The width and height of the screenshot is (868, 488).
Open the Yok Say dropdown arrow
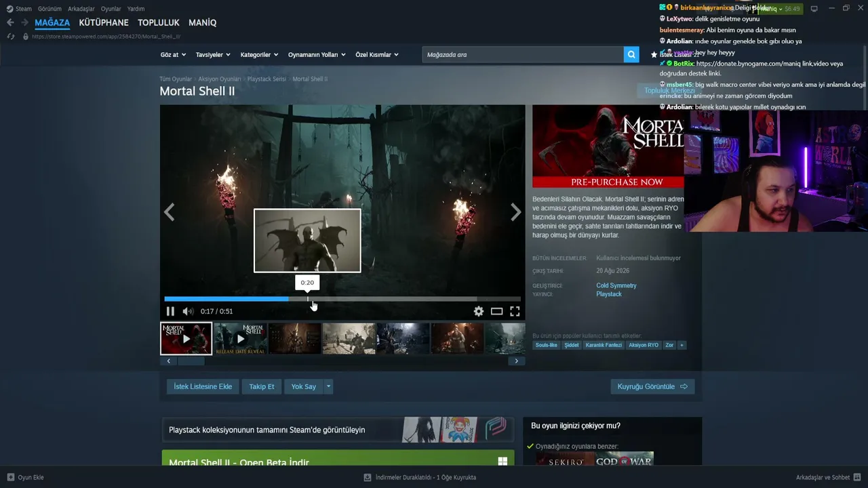328,386
